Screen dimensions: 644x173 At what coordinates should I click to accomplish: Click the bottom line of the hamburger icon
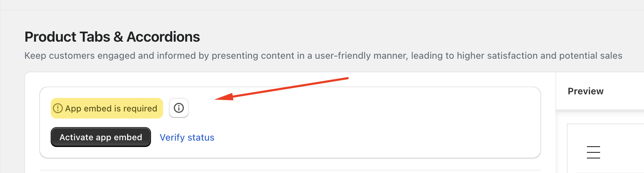[593, 158]
